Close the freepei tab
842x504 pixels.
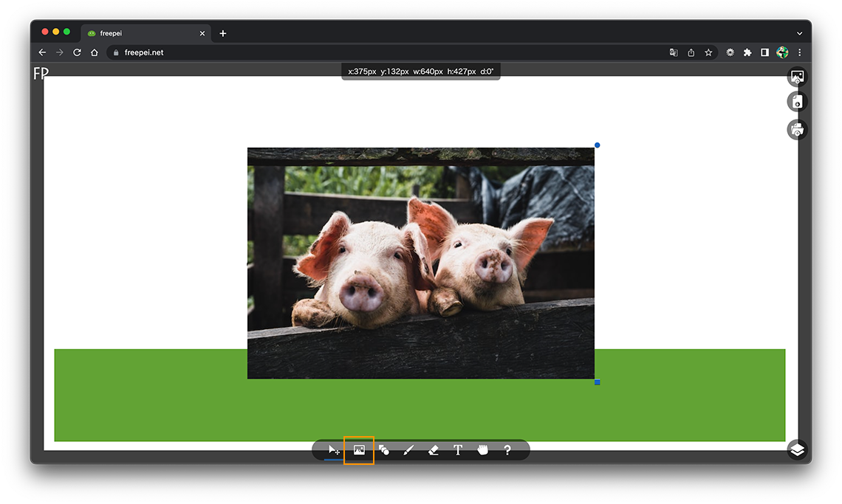(x=202, y=33)
